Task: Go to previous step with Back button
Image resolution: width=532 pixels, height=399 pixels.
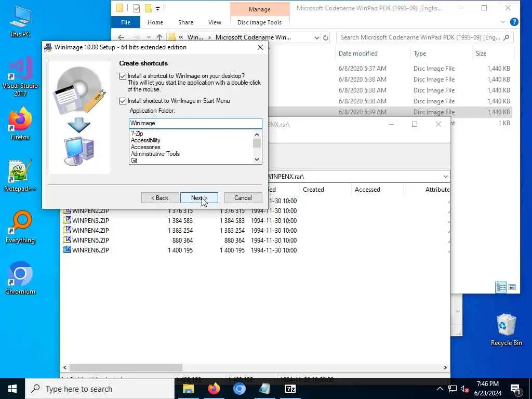Action: 160,198
